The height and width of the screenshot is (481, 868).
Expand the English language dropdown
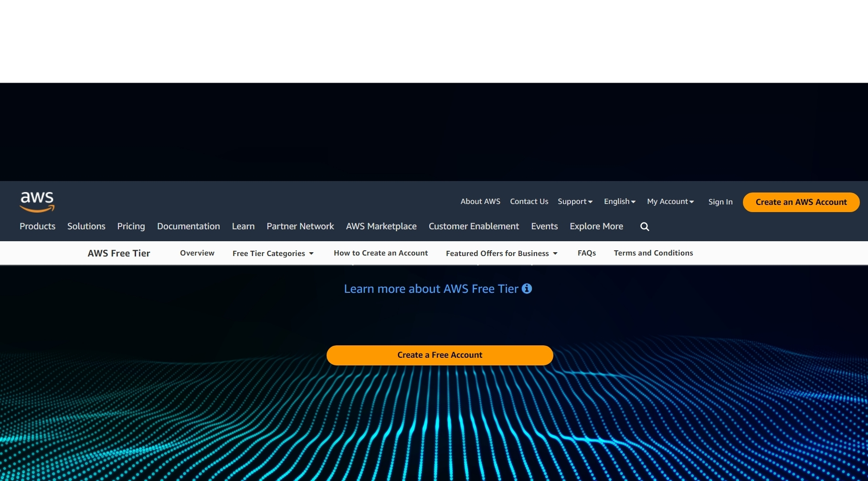619,202
